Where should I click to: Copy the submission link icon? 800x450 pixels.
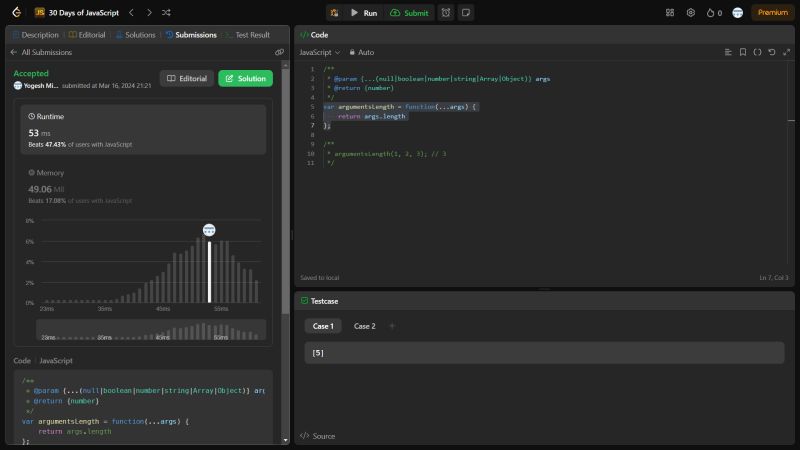point(279,52)
